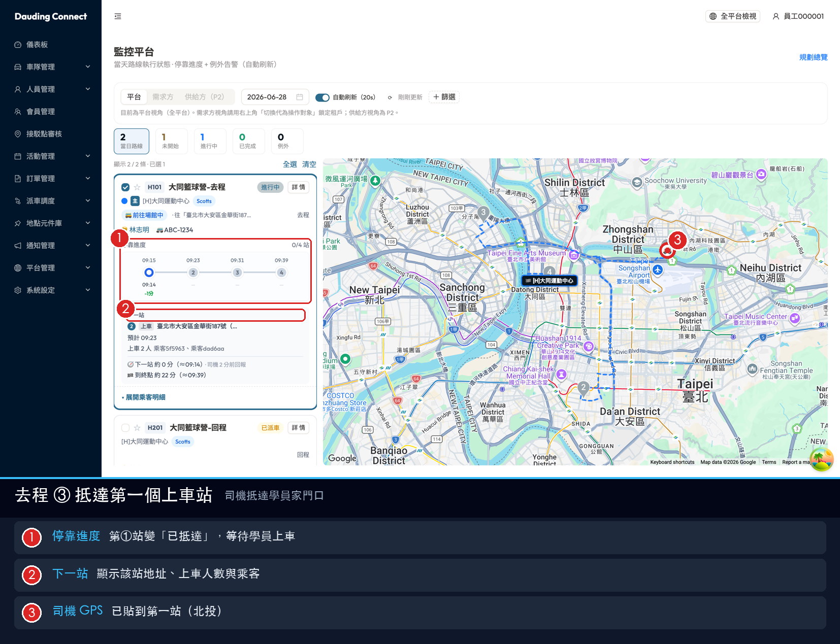Click the palm tree floating icon
Viewport: 840px width, 644px height.
pos(822,460)
